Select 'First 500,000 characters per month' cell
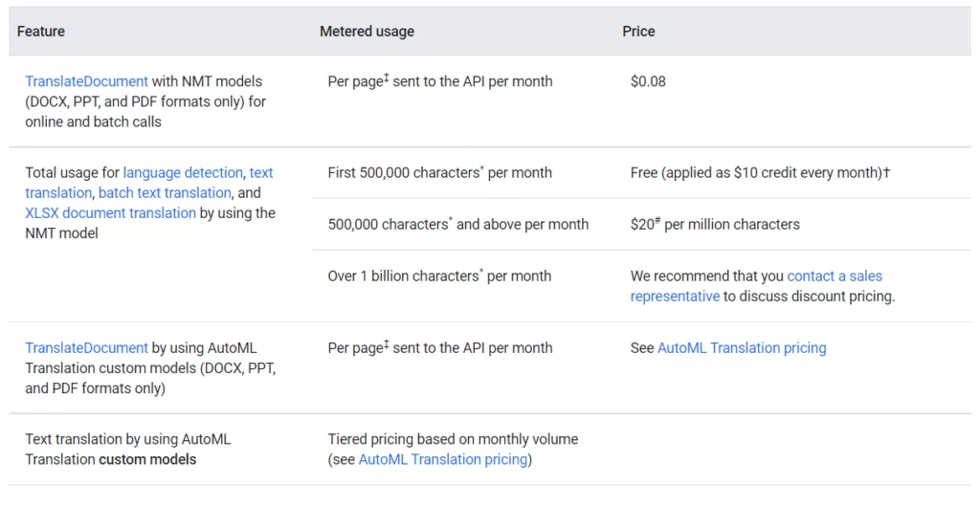980x508 pixels. (x=440, y=172)
